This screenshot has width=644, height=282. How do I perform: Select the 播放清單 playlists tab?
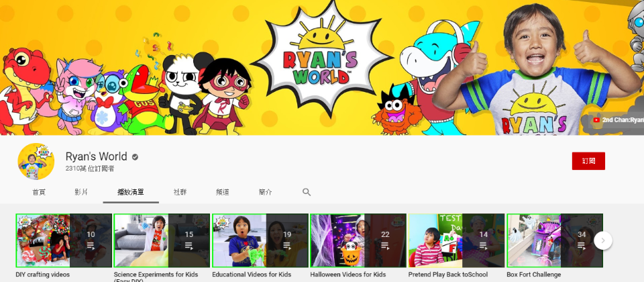[131, 192]
